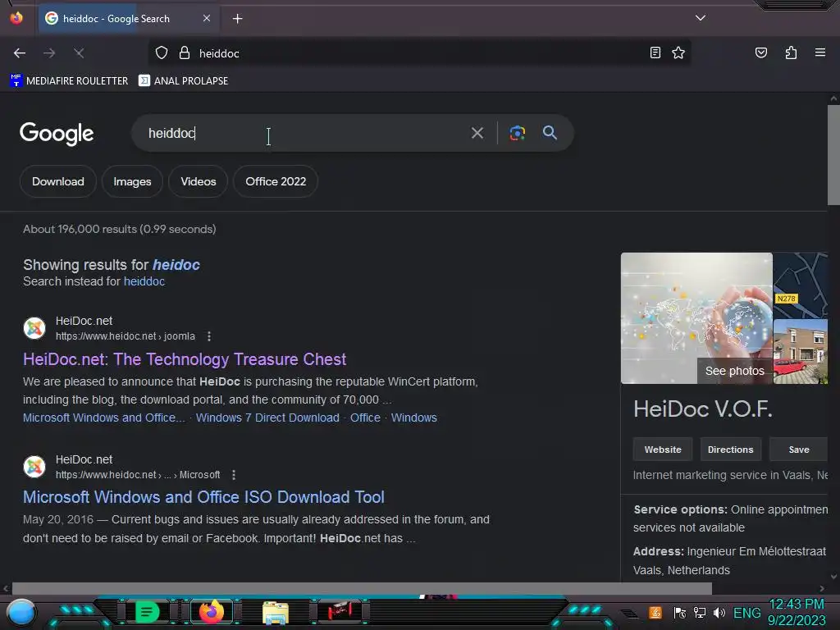Stop loading the page with the X icon

pos(79,53)
